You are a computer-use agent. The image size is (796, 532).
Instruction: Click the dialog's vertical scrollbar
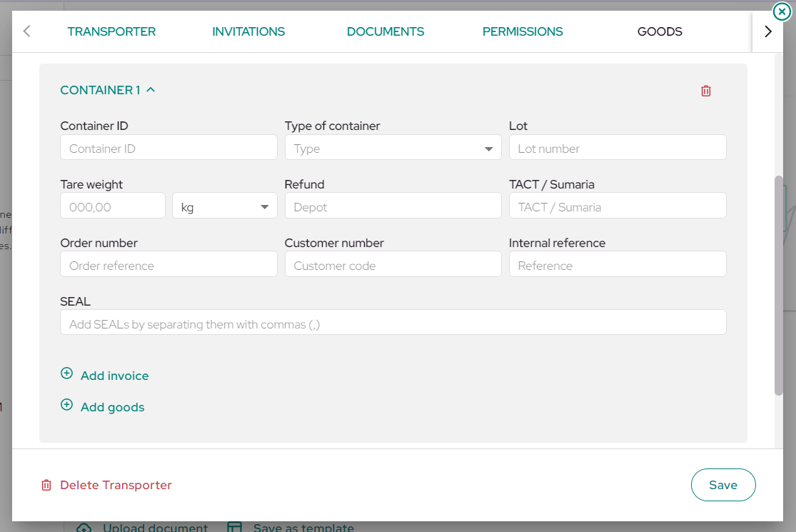click(x=779, y=286)
